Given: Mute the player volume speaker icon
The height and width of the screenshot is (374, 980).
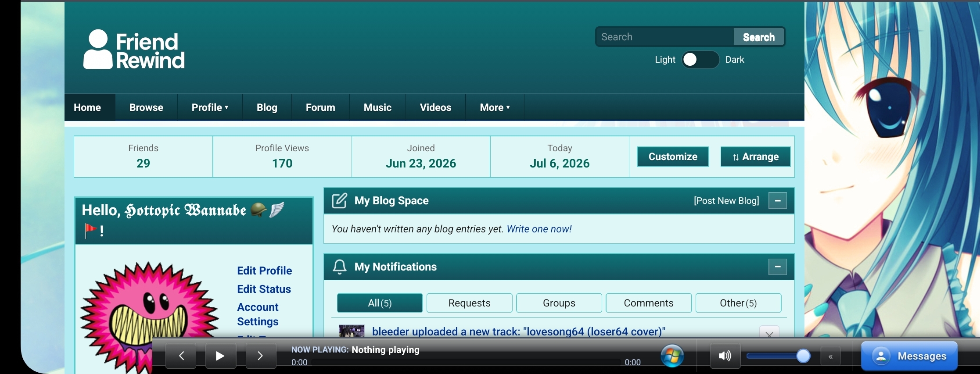Looking at the screenshot, I should (725, 356).
